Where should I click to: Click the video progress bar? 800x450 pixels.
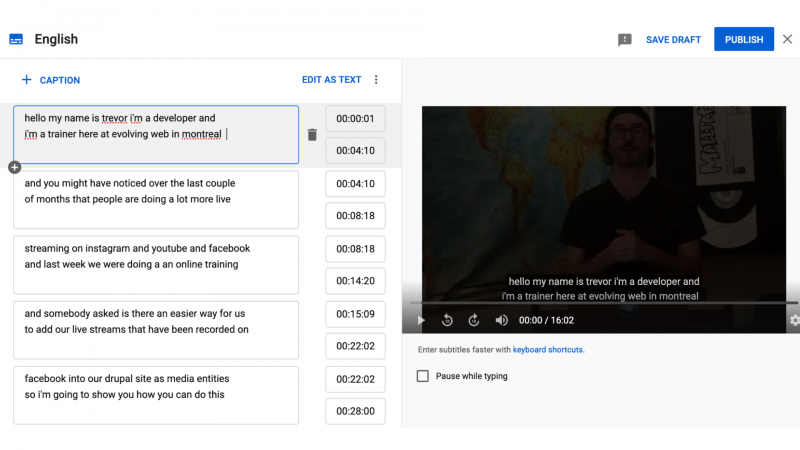click(x=604, y=303)
